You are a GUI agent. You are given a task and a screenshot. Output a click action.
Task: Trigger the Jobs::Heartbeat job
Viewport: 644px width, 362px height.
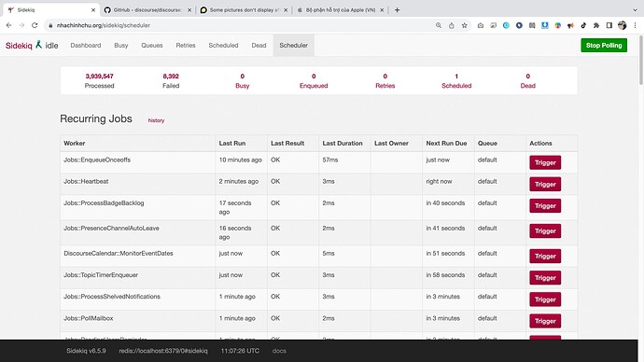pyautogui.click(x=545, y=185)
